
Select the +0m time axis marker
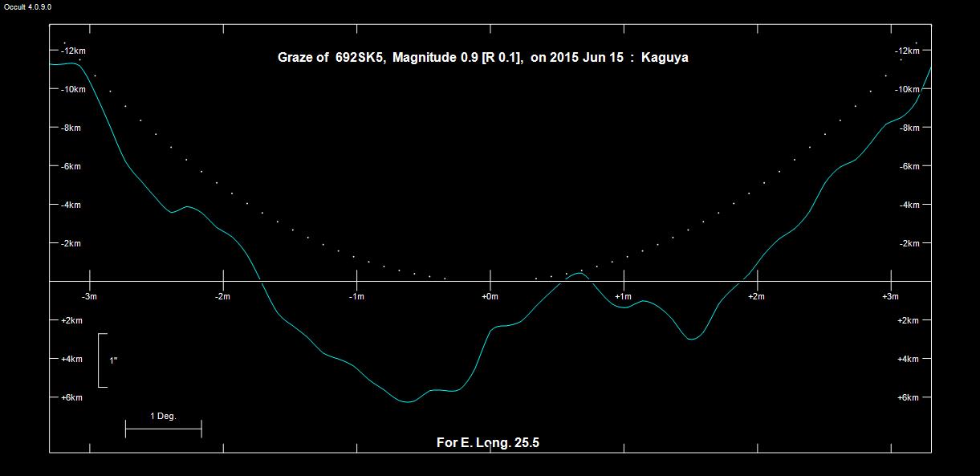click(x=490, y=297)
